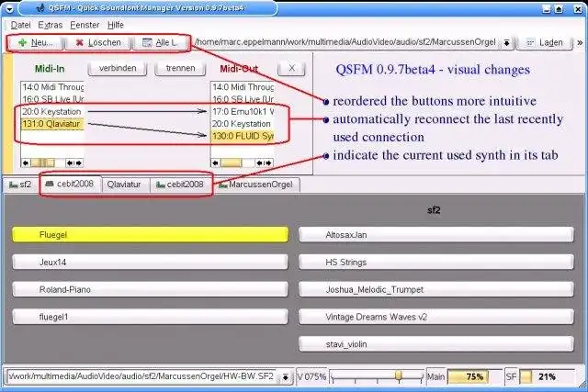Select 20:0 Keystation in Midi-Out list
This screenshot has height=392, width=588.
click(243, 124)
